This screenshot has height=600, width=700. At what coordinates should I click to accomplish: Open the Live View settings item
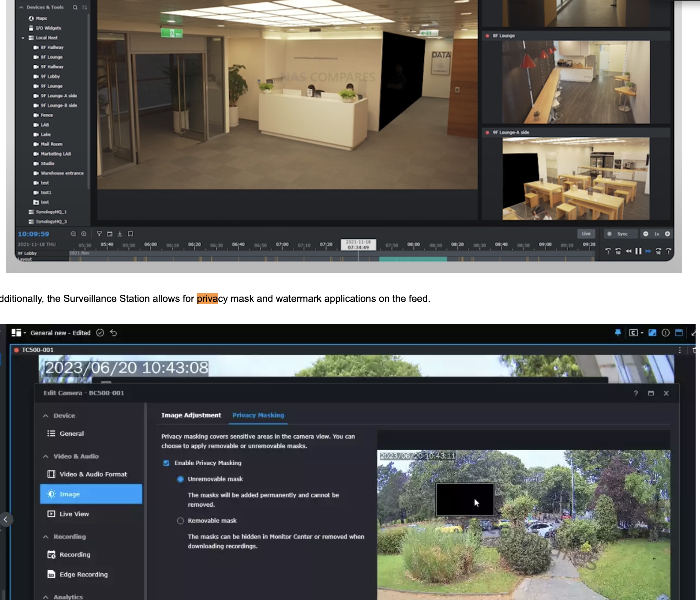[74, 514]
